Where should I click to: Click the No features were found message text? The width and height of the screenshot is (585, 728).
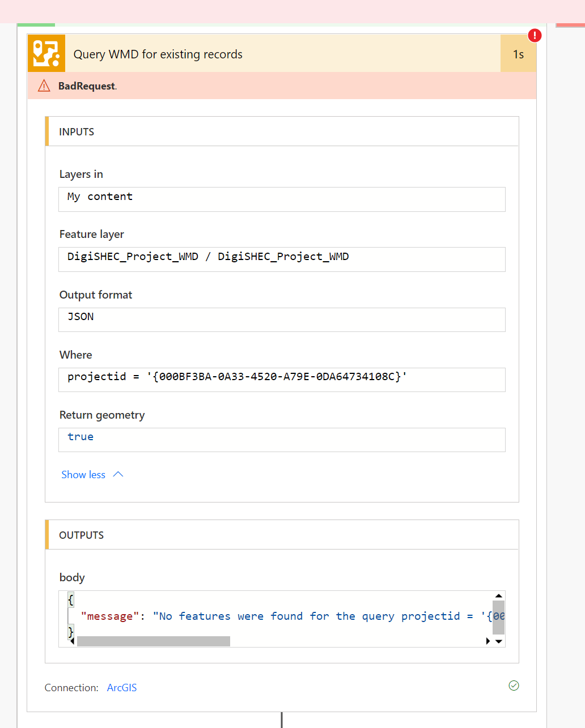pyautogui.click(x=329, y=616)
